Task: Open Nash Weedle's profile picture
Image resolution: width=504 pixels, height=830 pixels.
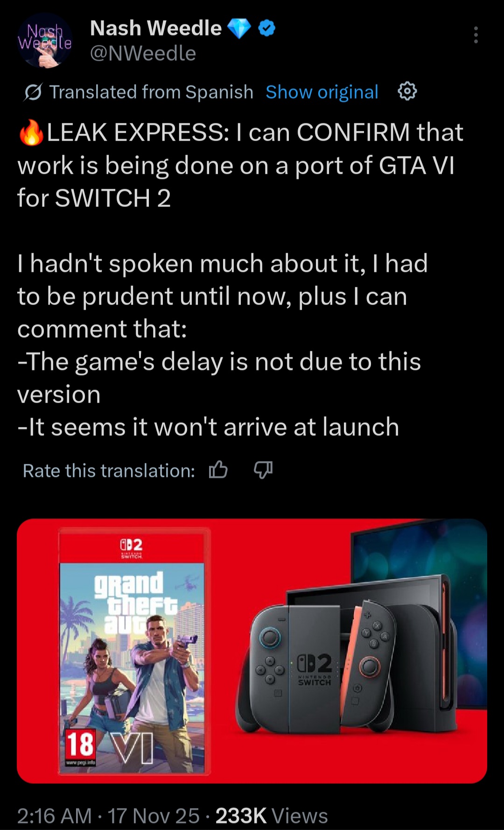Action: click(x=45, y=41)
